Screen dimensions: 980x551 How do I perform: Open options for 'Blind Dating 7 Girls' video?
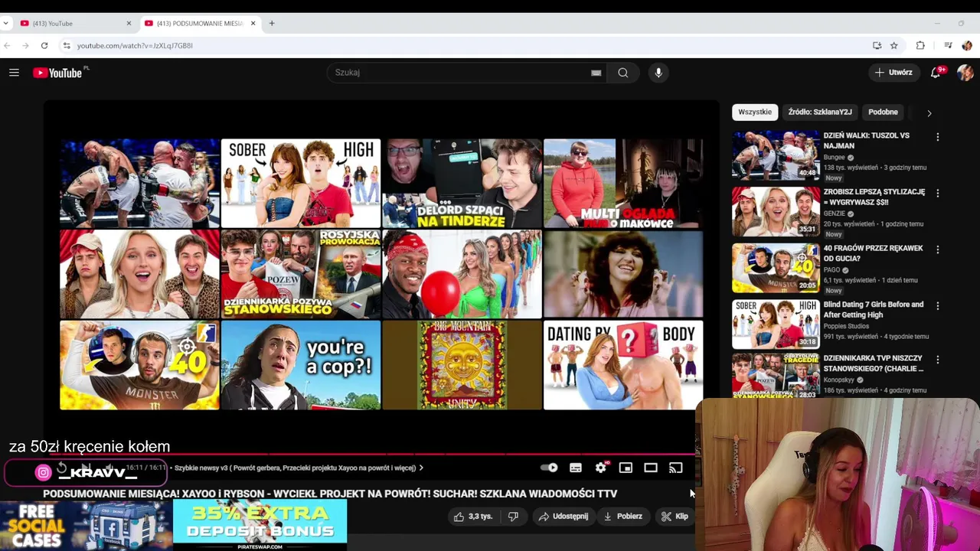[938, 306]
